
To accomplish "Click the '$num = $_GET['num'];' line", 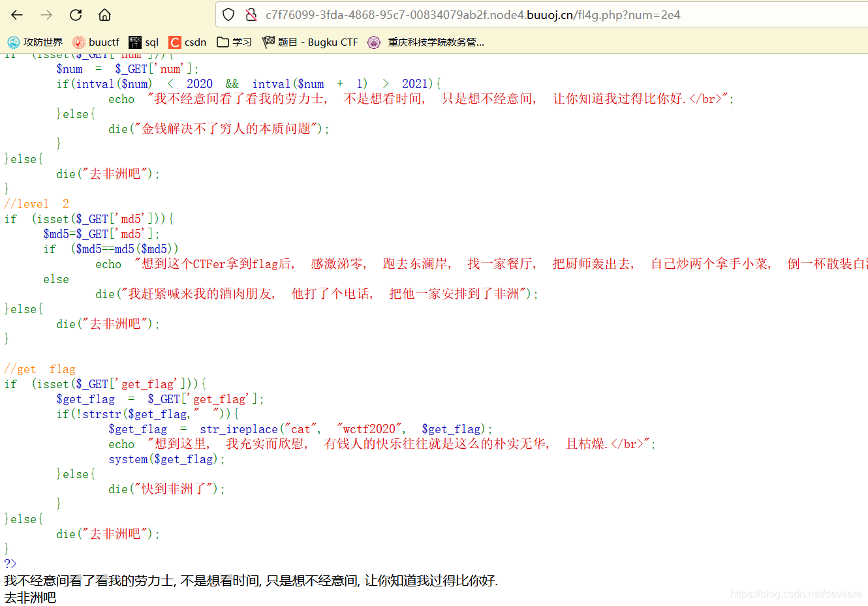I will click(127, 69).
